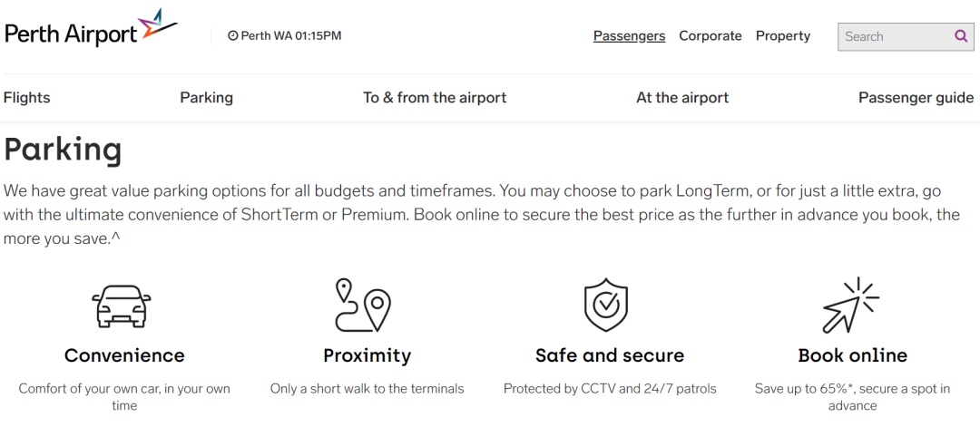Focus the Search input field
Image resolution: width=980 pixels, height=427 pixels.
click(x=897, y=36)
